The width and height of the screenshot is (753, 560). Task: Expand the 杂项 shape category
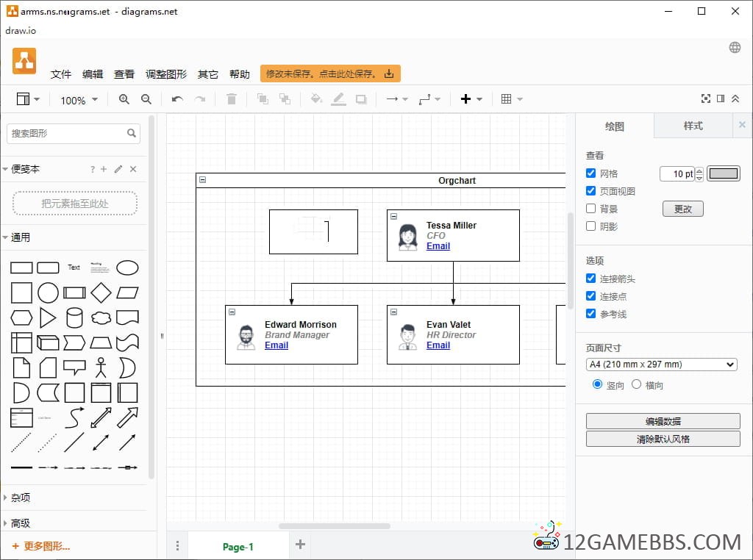[x=21, y=498]
